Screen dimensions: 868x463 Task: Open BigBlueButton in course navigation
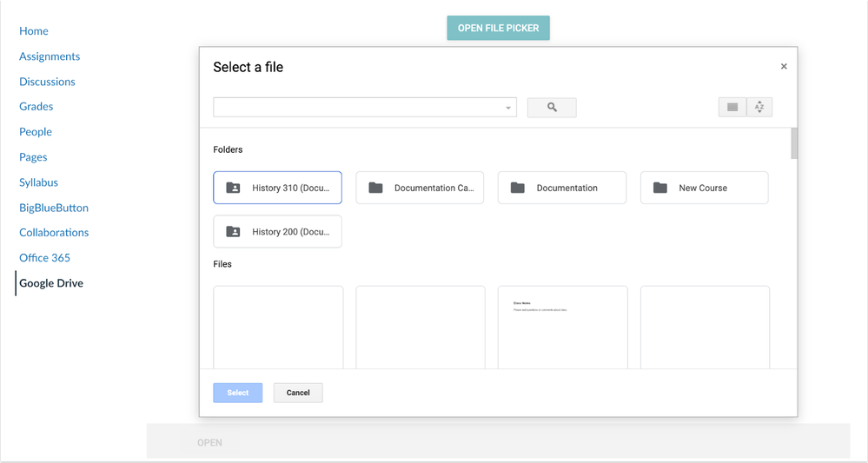54,208
